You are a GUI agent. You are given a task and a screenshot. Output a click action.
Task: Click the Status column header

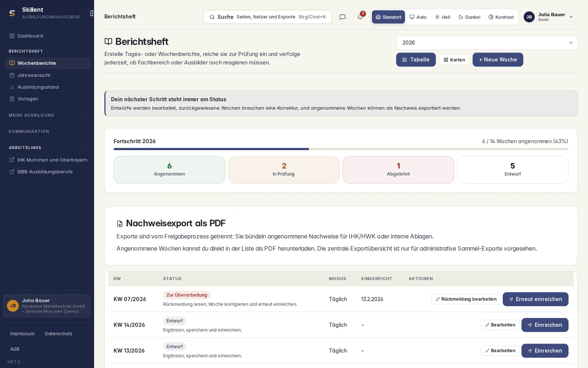[172, 279]
